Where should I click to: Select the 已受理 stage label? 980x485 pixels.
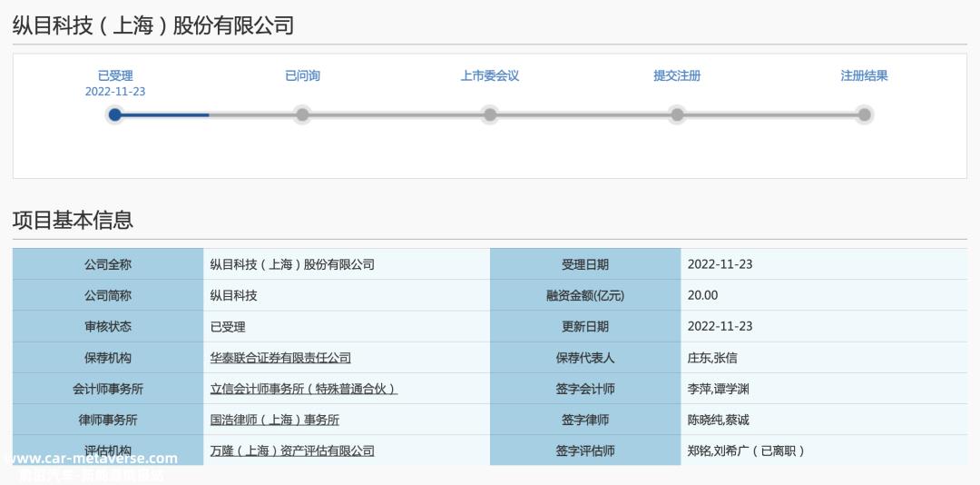point(115,75)
